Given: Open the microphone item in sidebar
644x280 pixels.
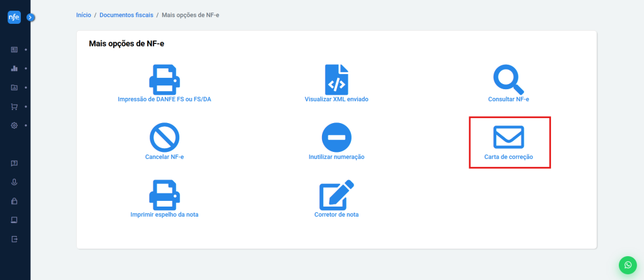Looking at the screenshot, I should [14, 182].
